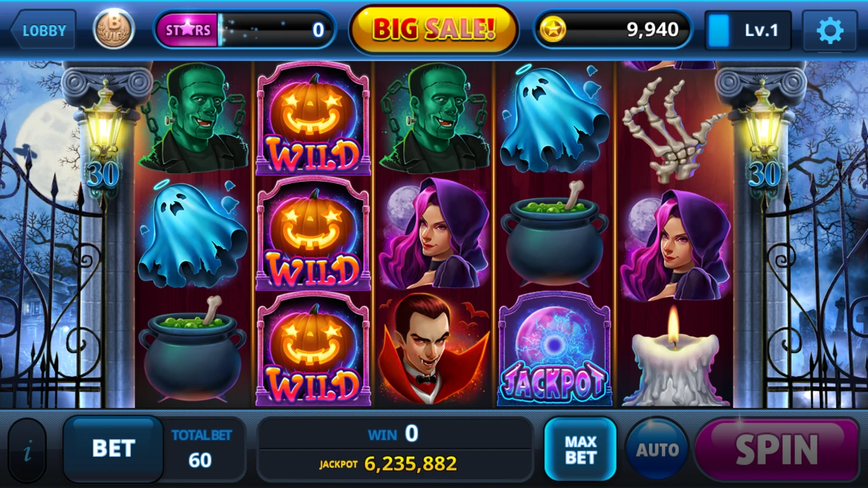Open the Big Sale offer
The height and width of the screenshot is (488, 868).
(x=433, y=29)
